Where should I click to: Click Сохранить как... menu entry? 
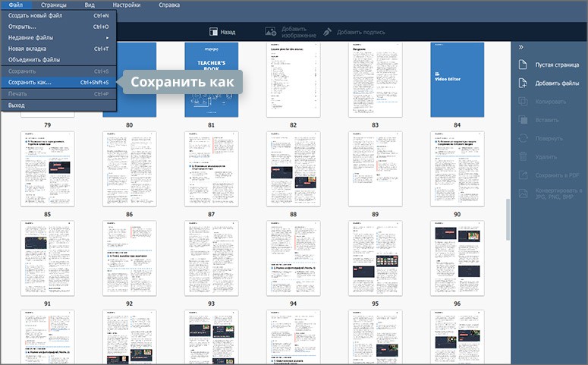pyautogui.click(x=58, y=82)
